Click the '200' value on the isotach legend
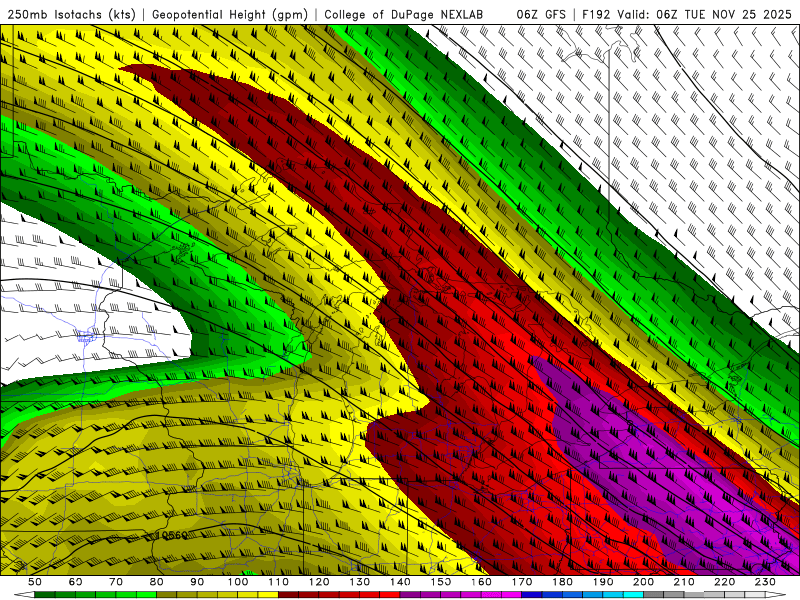The width and height of the screenshot is (800, 600). tap(643, 582)
